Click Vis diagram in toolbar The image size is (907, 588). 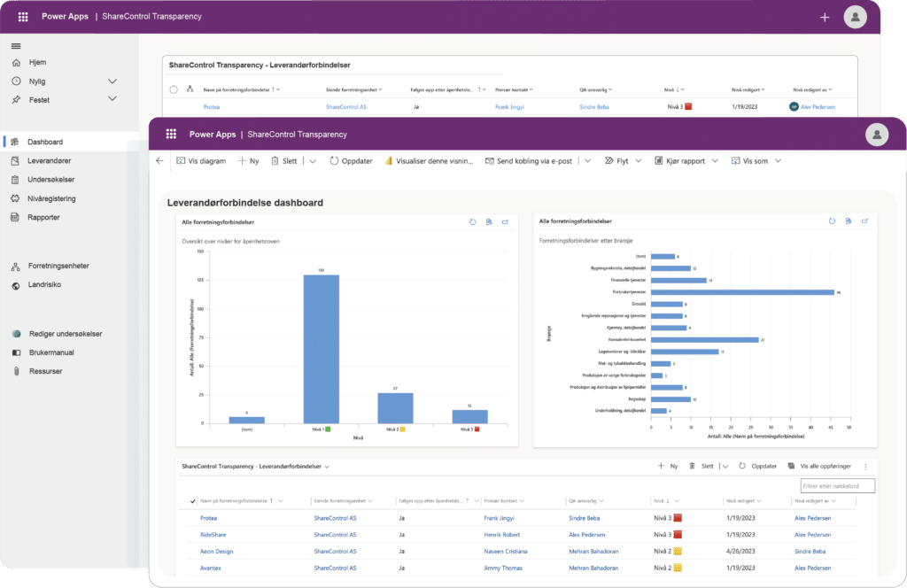(201, 161)
